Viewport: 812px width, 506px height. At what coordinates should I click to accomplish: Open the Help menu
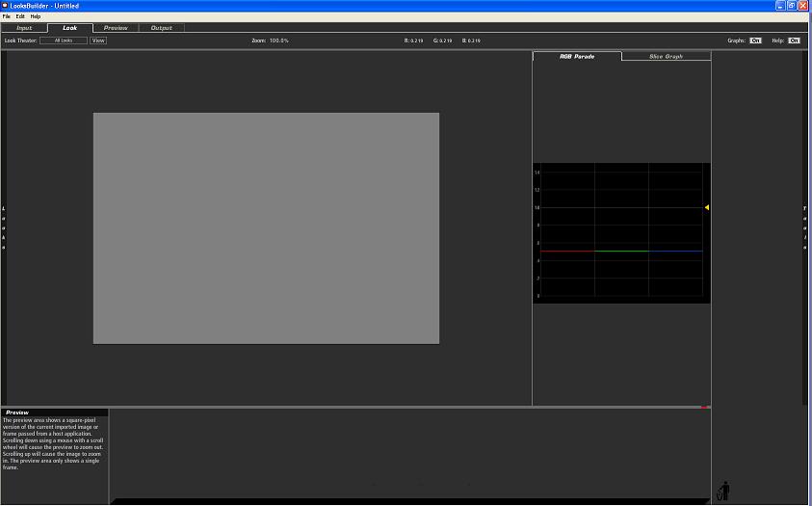pyautogui.click(x=36, y=16)
